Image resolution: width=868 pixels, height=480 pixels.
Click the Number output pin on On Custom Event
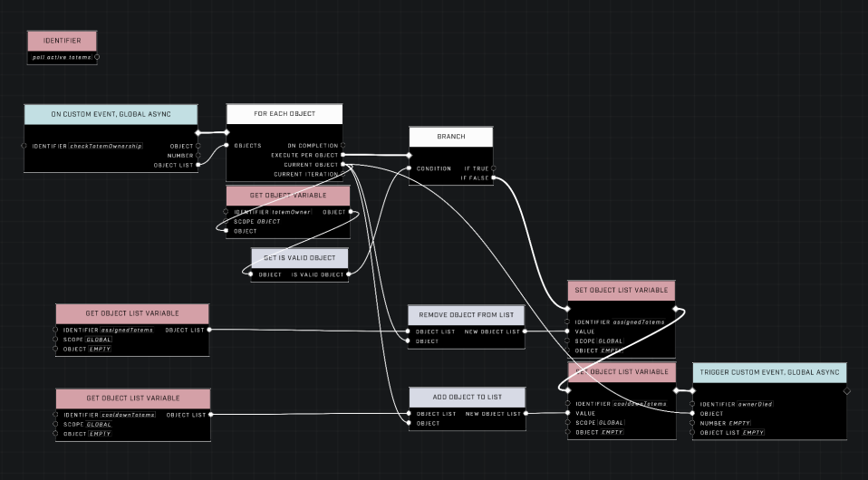pyautogui.click(x=198, y=156)
